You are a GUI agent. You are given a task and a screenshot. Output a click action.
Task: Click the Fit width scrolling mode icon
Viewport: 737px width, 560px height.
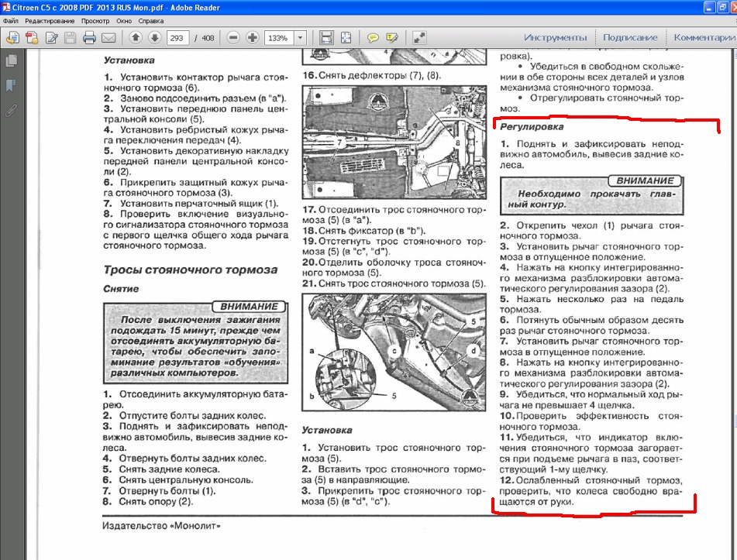(326, 38)
